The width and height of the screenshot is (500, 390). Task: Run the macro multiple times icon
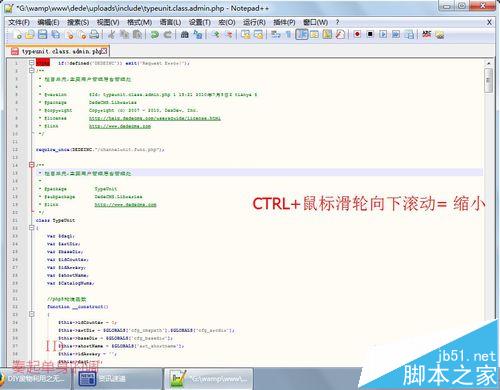(x=396, y=34)
